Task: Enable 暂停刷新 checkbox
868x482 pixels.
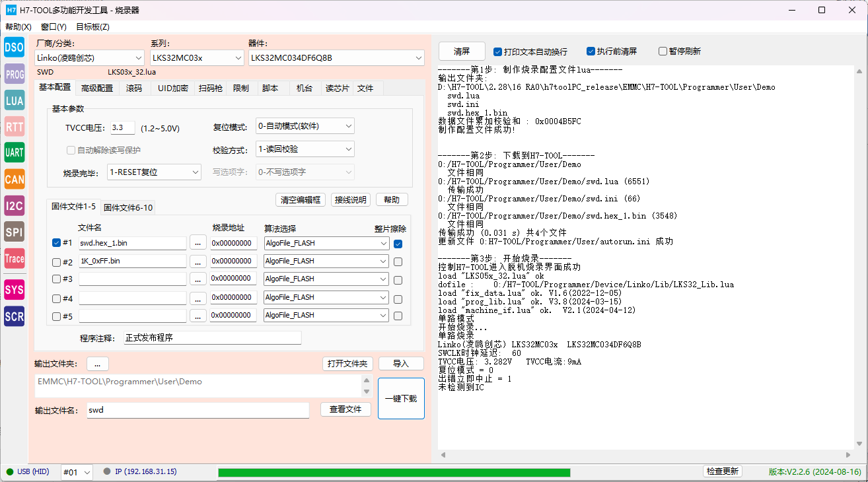Action: pos(663,51)
